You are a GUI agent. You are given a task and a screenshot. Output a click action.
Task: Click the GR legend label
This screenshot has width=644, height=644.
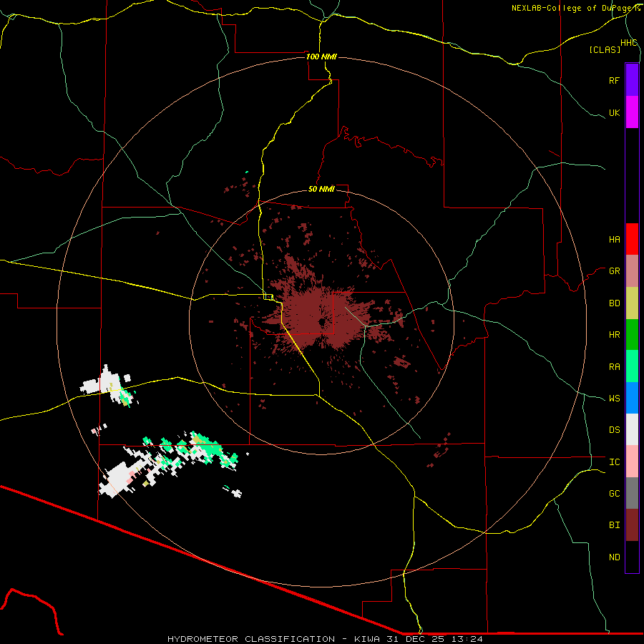tap(614, 271)
